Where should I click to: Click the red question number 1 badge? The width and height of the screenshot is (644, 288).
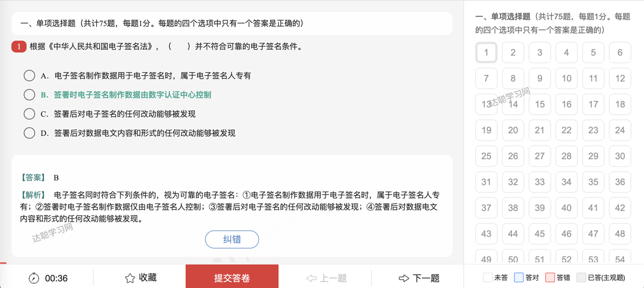[19, 47]
